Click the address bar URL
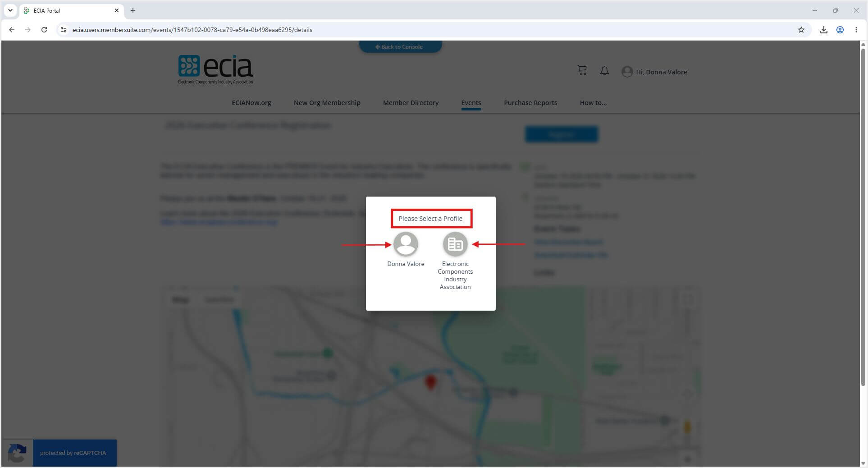 tap(192, 30)
